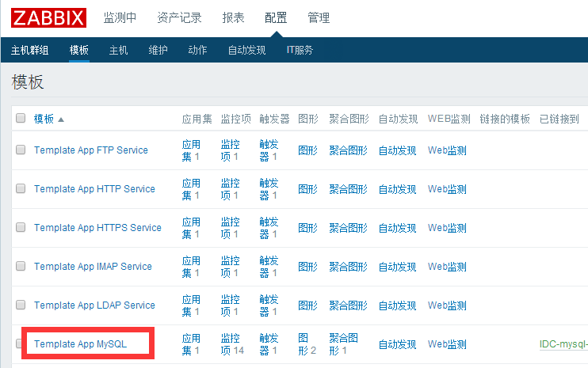The width and height of the screenshot is (588, 368).
Task: Open 自动发现 for LDAP Service row
Action: pyautogui.click(x=398, y=305)
